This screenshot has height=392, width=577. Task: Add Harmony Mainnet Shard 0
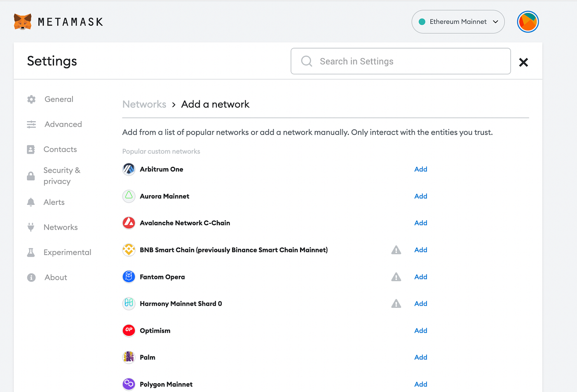[x=421, y=303]
